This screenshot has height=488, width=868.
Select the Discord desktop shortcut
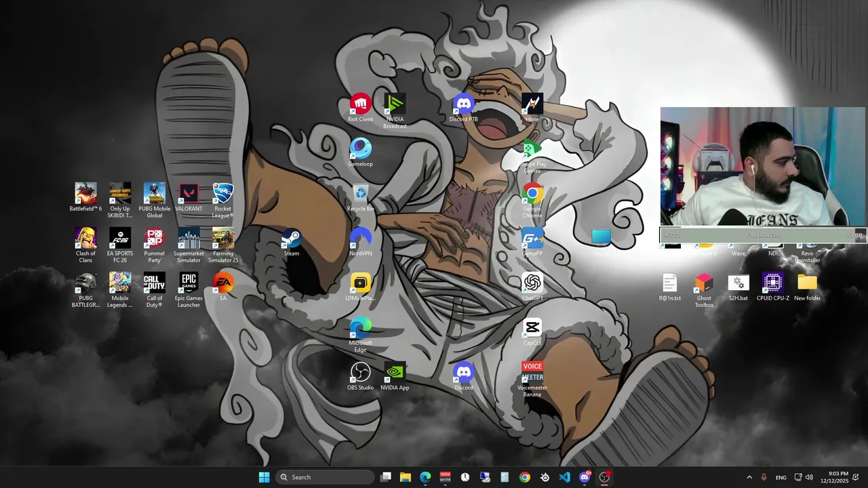point(463,377)
